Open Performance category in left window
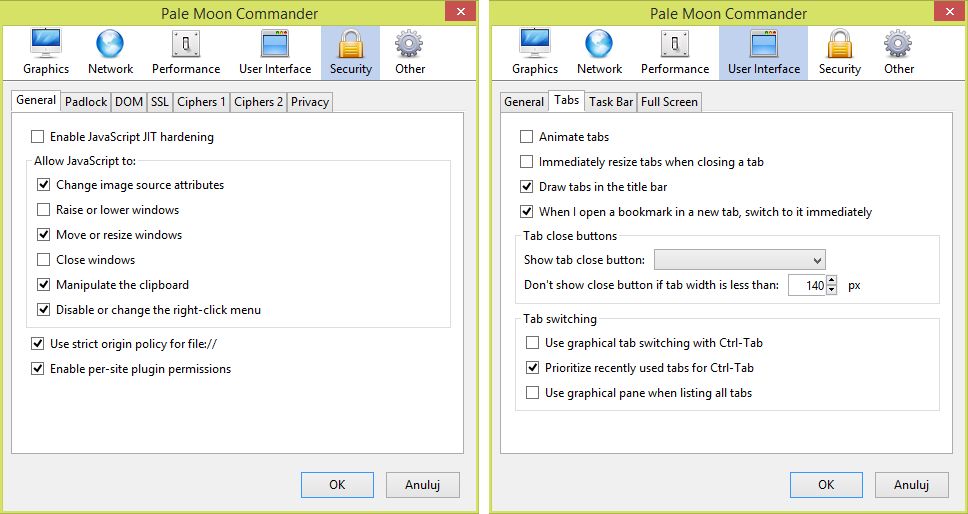The height and width of the screenshot is (514, 968). pos(186,52)
